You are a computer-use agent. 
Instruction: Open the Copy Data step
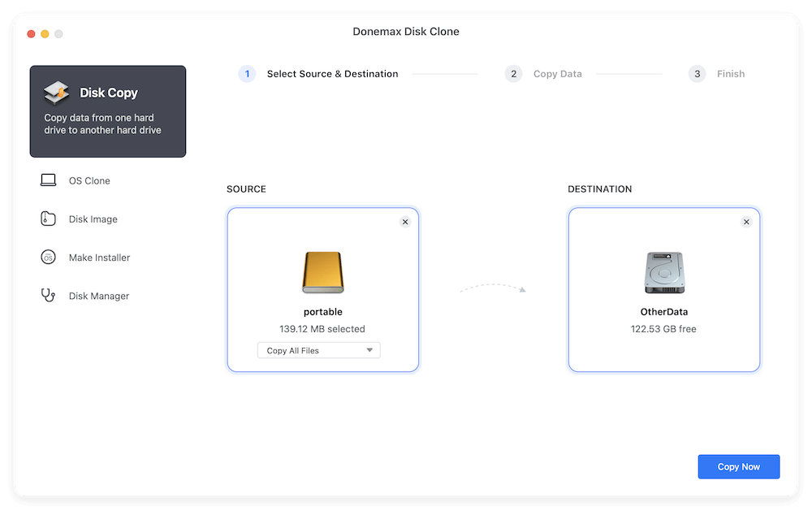pos(558,73)
